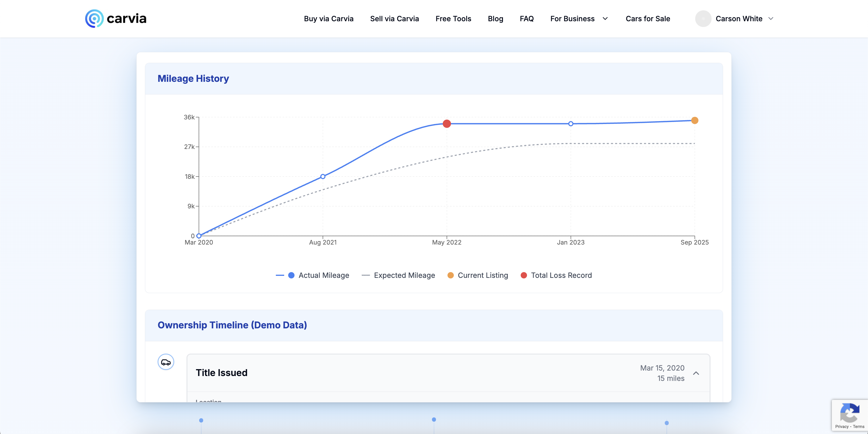Click the Jan 2023 mileage data point
This screenshot has width=868, height=434.
(571, 124)
